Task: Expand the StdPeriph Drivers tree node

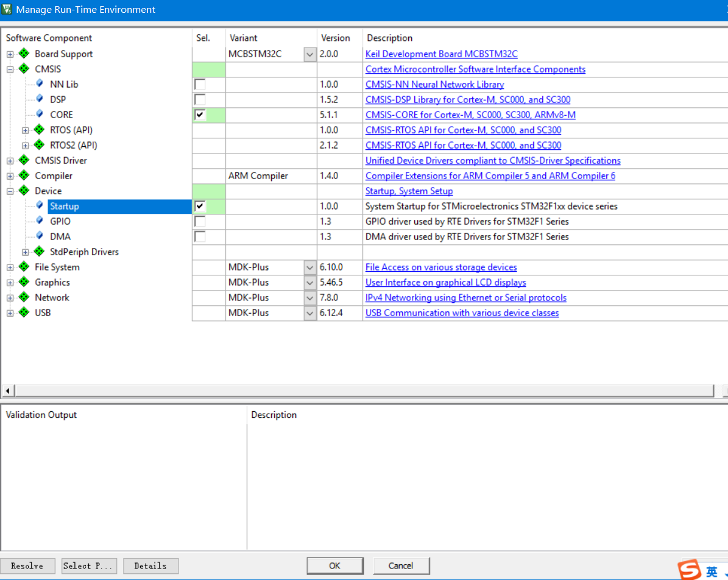Action: click(x=25, y=252)
